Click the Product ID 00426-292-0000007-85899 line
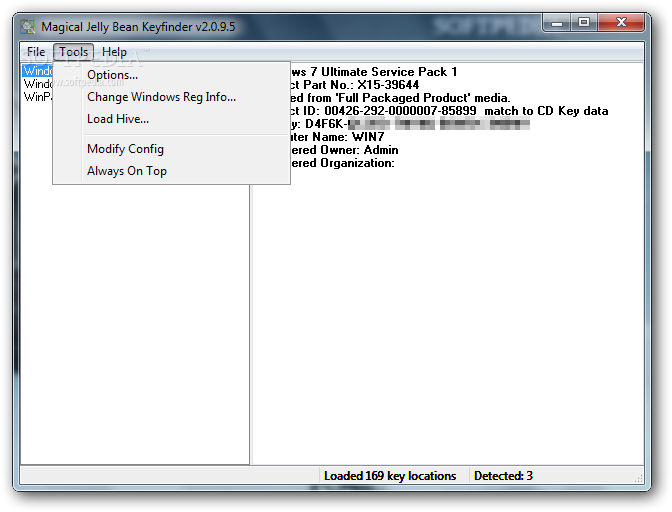 coord(449,111)
